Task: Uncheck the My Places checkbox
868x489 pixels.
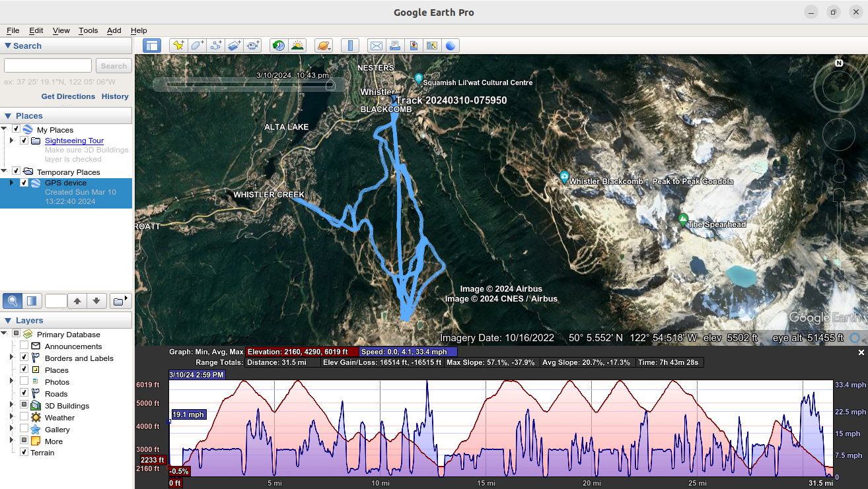Action: pos(17,129)
